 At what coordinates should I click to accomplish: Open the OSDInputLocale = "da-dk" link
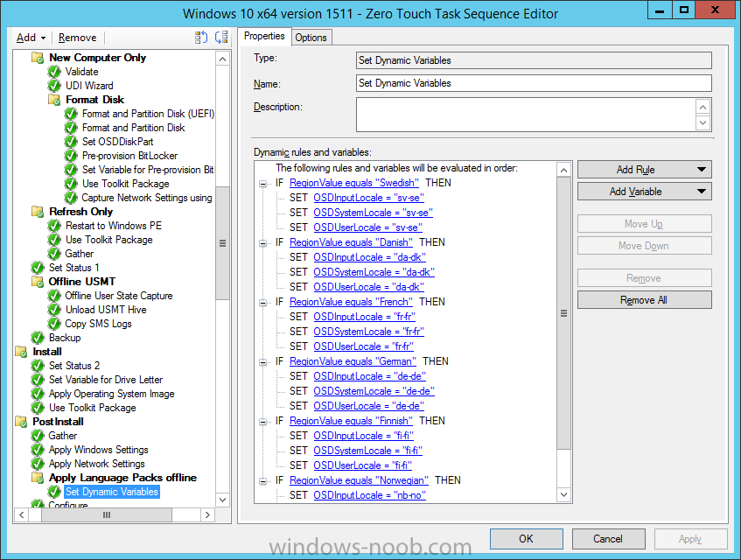(x=369, y=257)
